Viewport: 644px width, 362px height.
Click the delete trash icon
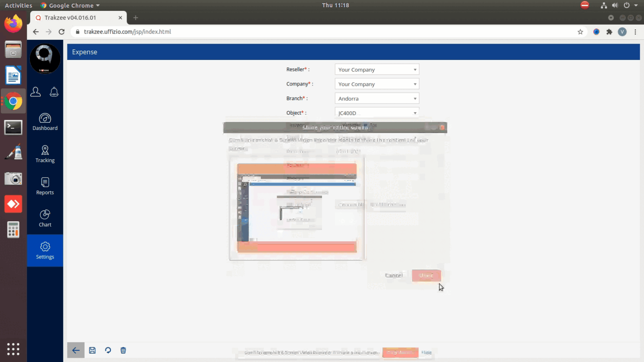click(x=123, y=350)
